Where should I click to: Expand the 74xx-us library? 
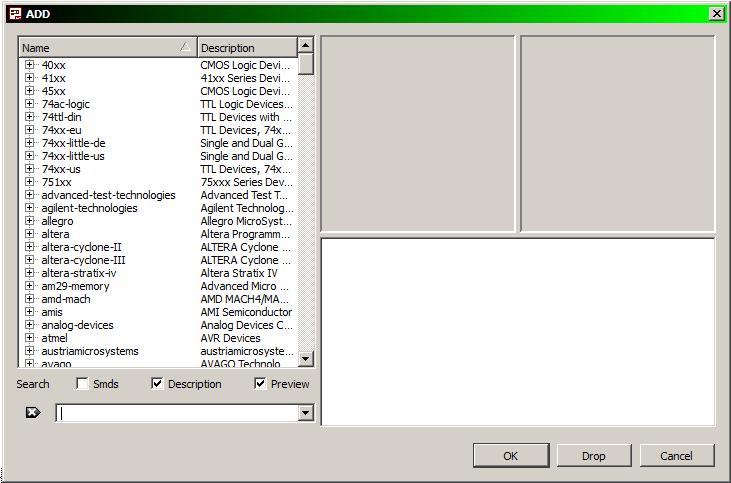point(29,169)
